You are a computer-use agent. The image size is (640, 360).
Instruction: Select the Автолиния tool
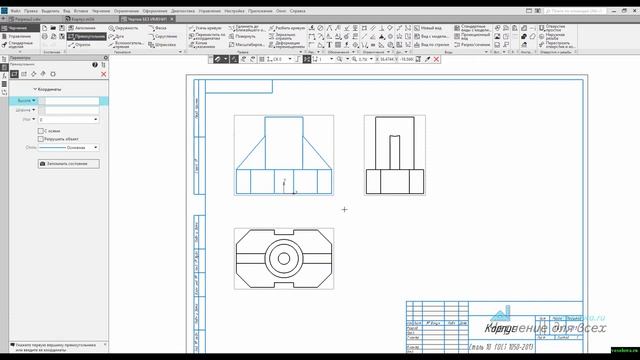coord(82,28)
